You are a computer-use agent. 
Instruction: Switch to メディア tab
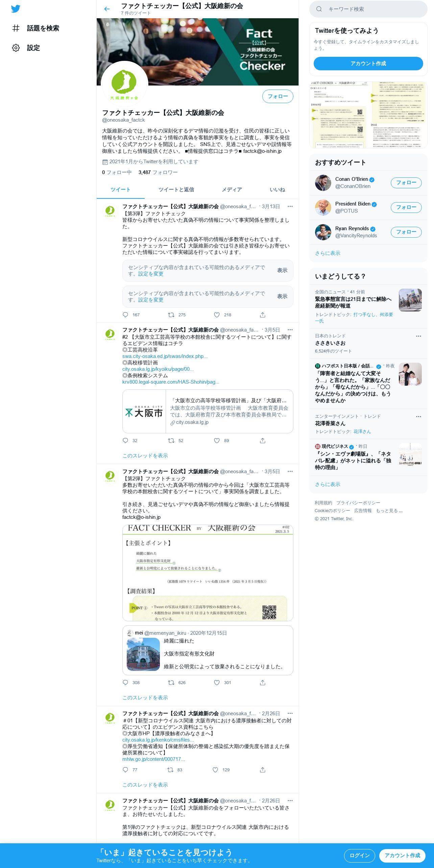[x=232, y=190]
